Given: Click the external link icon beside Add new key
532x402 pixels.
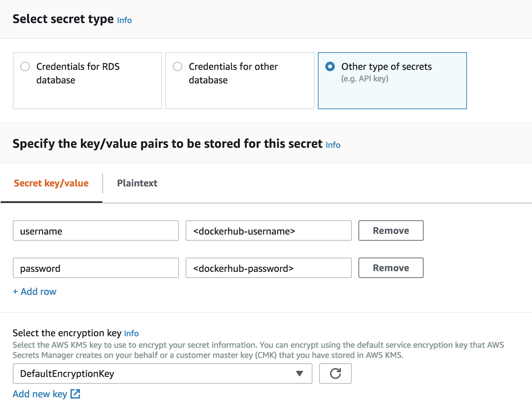Looking at the screenshot, I should tap(75, 394).
